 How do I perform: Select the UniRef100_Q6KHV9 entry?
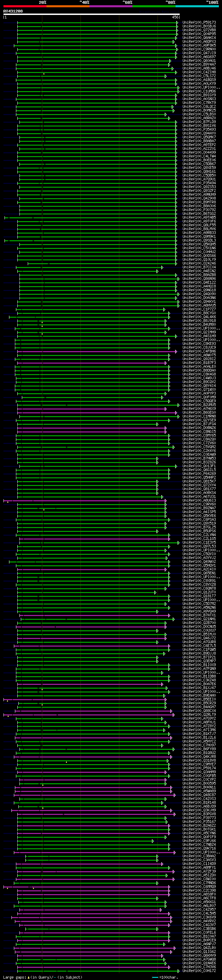[x=199, y=955]
